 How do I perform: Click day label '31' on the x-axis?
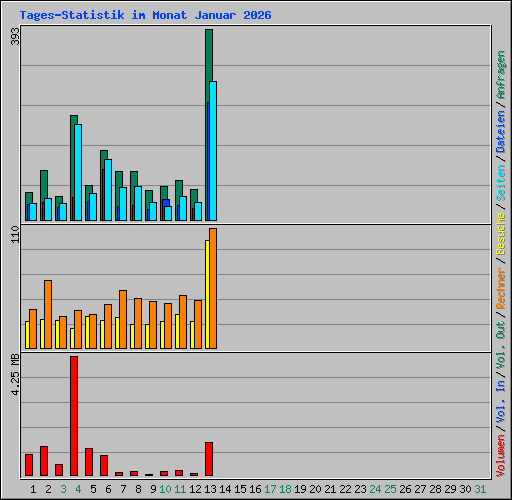[480, 489]
